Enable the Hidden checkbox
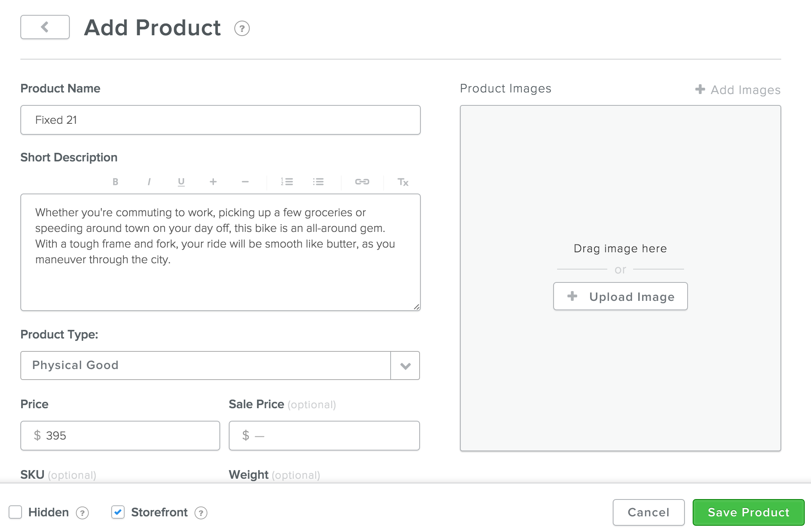The width and height of the screenshot is (811, 532). point(15,512)
